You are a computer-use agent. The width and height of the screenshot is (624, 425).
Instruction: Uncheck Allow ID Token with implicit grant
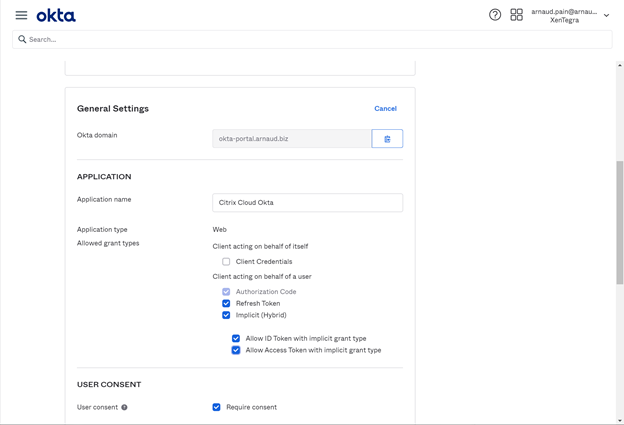236,339
